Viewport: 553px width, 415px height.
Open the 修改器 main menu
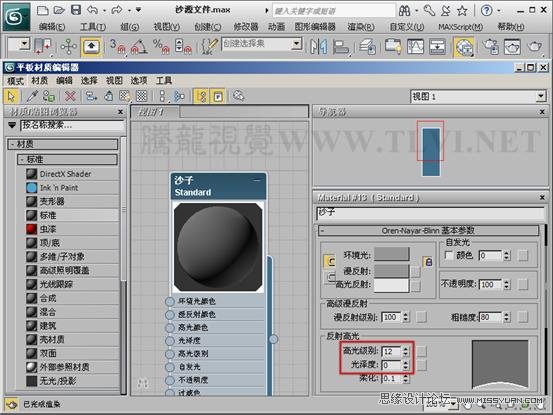point(246,27)
